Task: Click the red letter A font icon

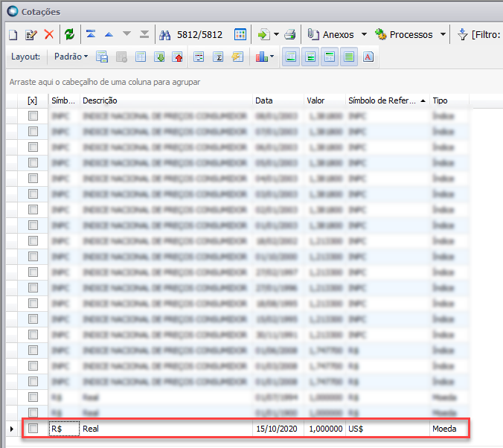Action: click(x=368, y=57)
